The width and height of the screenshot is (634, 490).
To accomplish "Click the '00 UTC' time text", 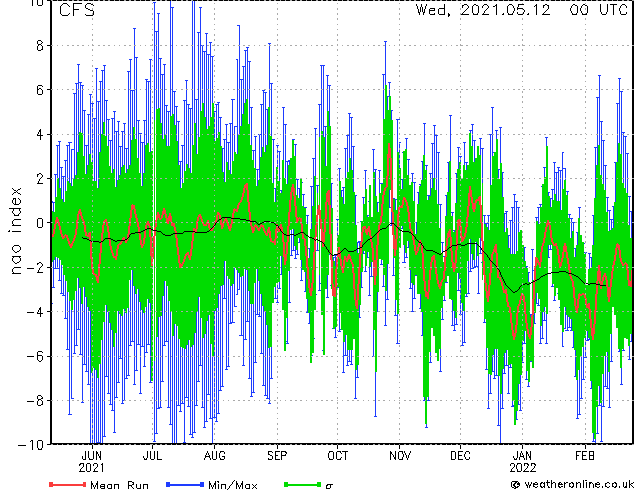I will click(x=599, y=10).
